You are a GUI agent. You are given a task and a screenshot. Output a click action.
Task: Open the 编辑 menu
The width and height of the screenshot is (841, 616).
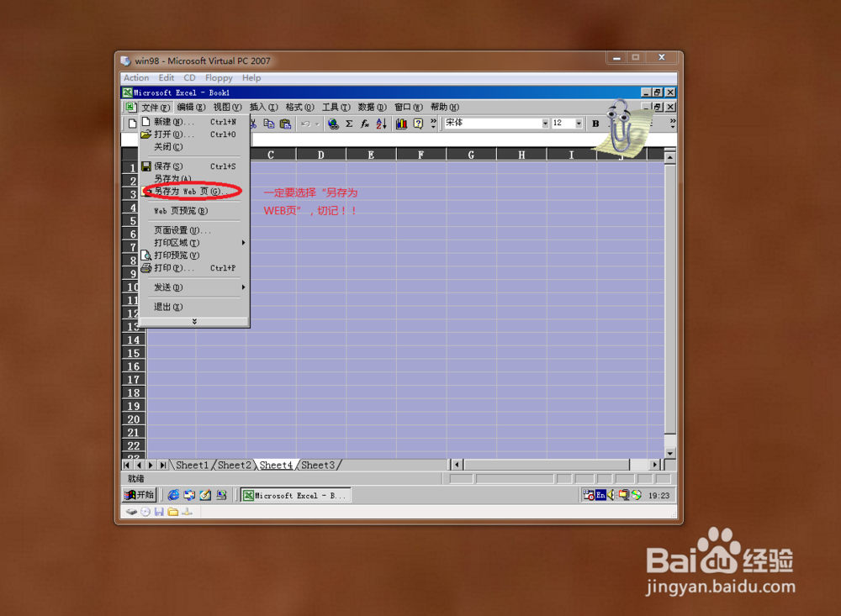pyautogui.click(x=192, y=107)
